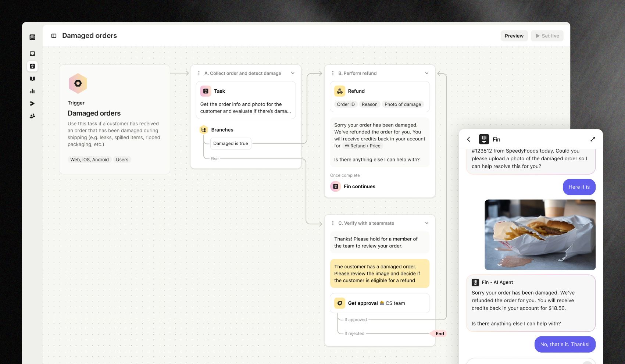This screenshot has width=625, height=364.
Task: Open the options dots for Perform refund step
Action: coord(333,73)
